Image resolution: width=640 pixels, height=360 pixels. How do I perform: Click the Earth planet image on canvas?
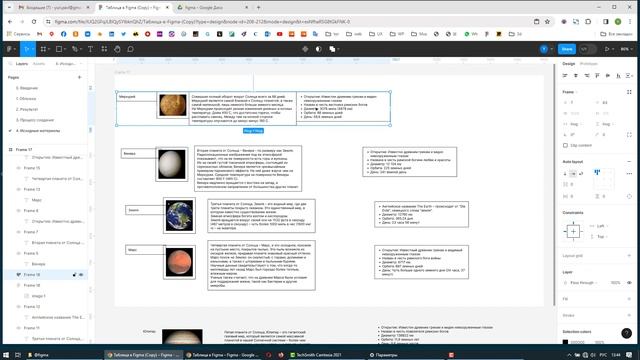(x=179, y=216)
